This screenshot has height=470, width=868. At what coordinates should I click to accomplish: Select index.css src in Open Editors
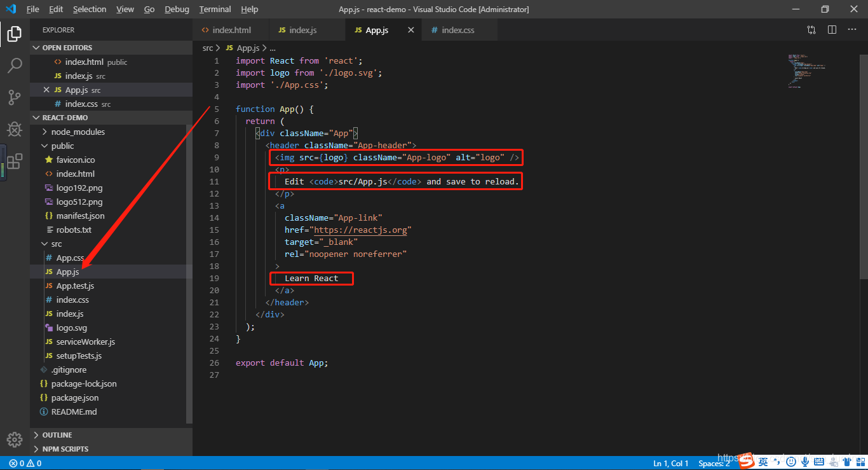click(x=111, y=104)
